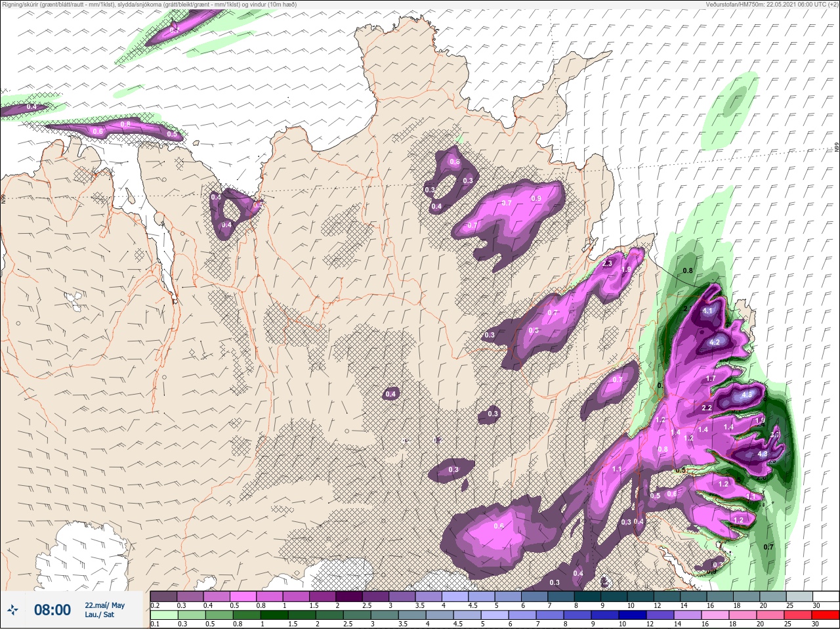Pick the dark green lower swatch starting at 1
The image size is (840, 629).
tap(274, 615)
